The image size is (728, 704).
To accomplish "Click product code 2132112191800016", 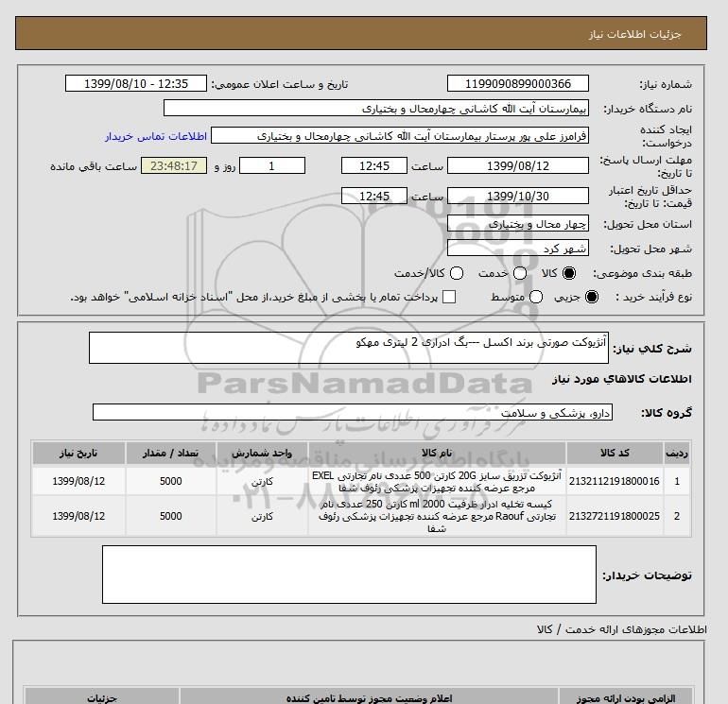I will tap(615, 481).
